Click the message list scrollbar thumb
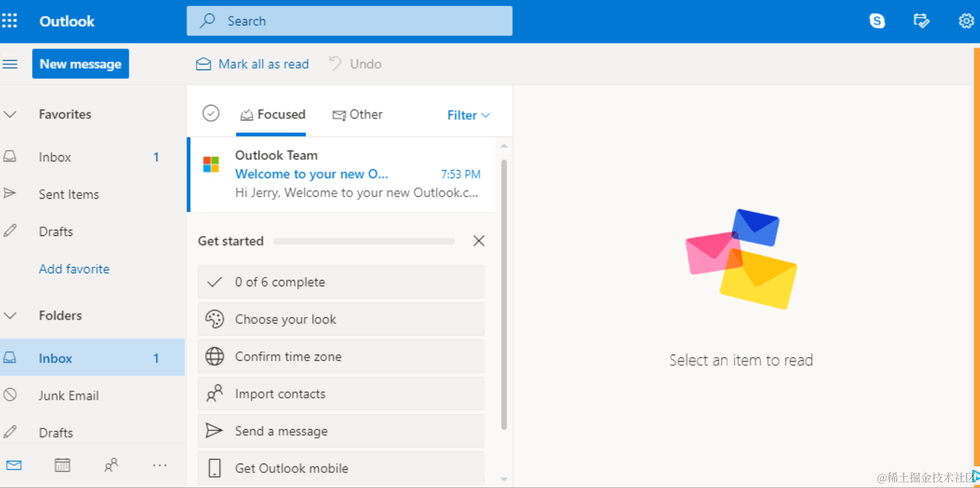This screenshot has width=980, height=488. (504, 295)
